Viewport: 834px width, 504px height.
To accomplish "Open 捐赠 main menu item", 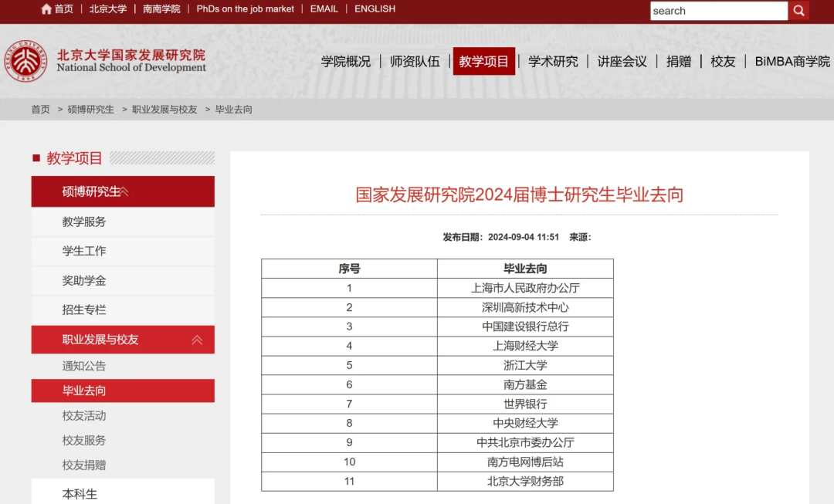I will point(679,62).
